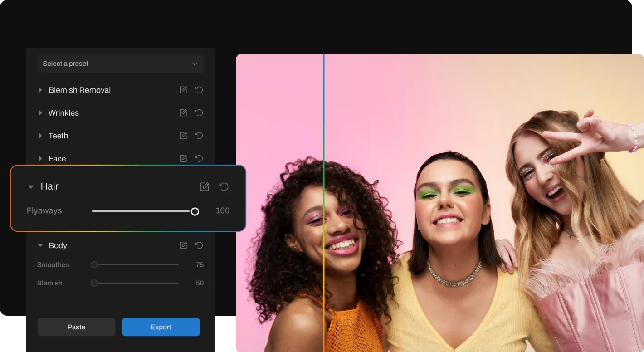Reset the Teeth adjustments
The image size is (644, 352).
[x=199, y=135]
